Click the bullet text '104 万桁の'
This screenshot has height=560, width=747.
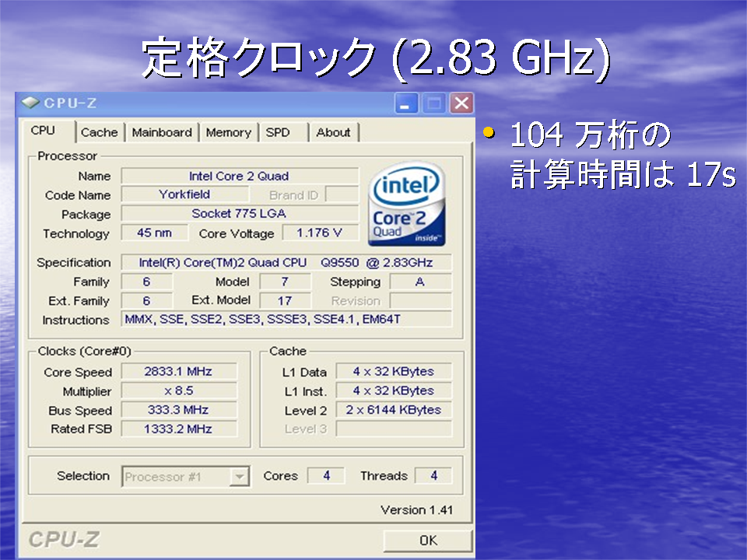591,135
